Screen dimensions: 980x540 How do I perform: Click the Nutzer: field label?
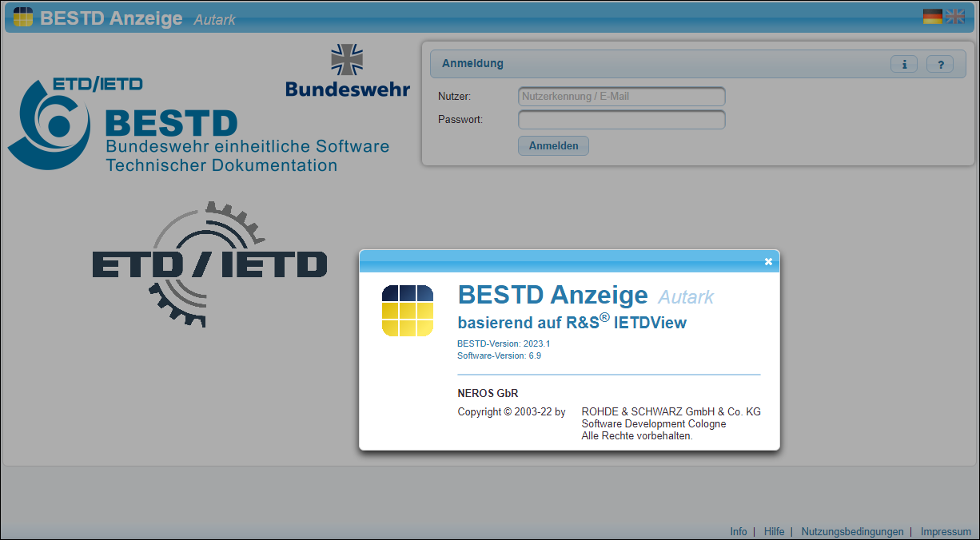point(454,97)
